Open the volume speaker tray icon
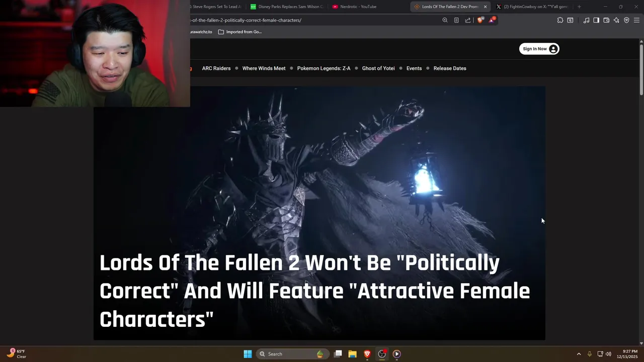Viewport: 644px width, 362px height. [608, 354]
